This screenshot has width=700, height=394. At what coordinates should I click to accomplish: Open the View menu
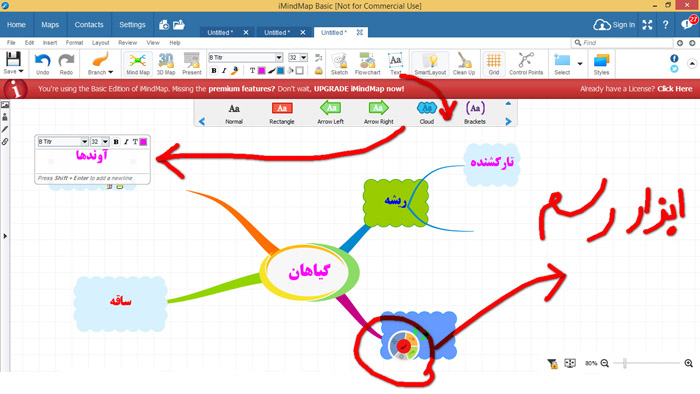click(153, 43)
